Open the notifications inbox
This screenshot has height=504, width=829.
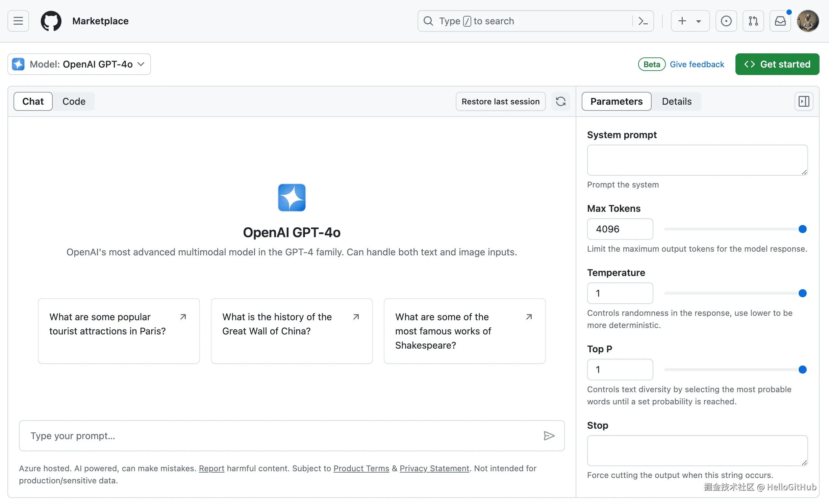click(780, 21)
